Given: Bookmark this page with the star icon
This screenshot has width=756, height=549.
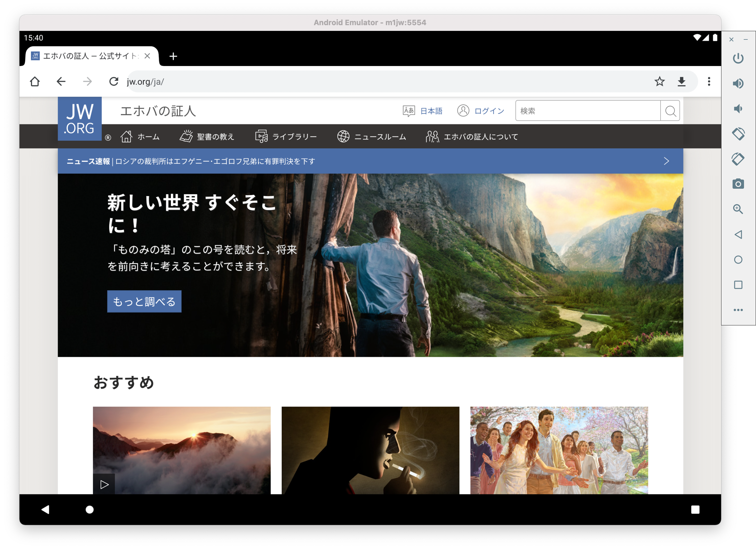Looking at the screenshot, I should (659, 81).
